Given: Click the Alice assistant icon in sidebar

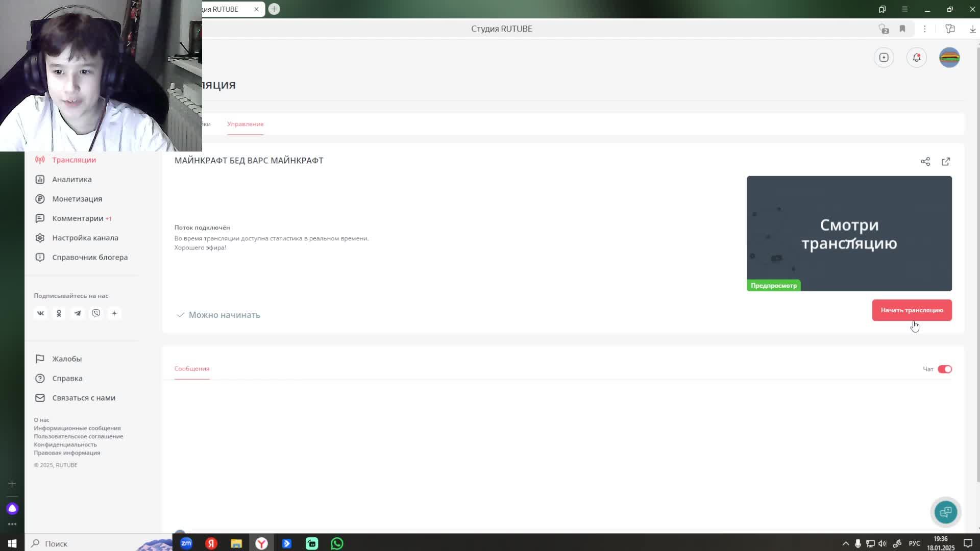Looking at the screenshot, I should click(x=12, y=509).
